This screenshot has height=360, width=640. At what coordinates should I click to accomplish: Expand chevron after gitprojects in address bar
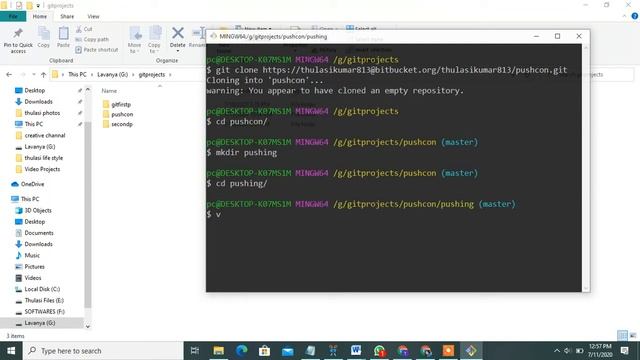[170, 75]
